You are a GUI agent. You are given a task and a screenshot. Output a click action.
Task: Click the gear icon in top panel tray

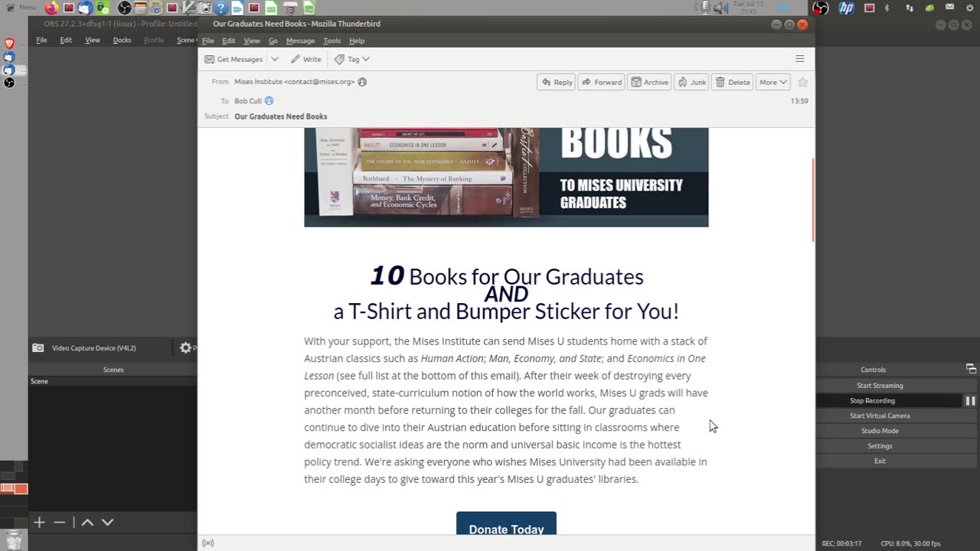(x=970, y=8)
